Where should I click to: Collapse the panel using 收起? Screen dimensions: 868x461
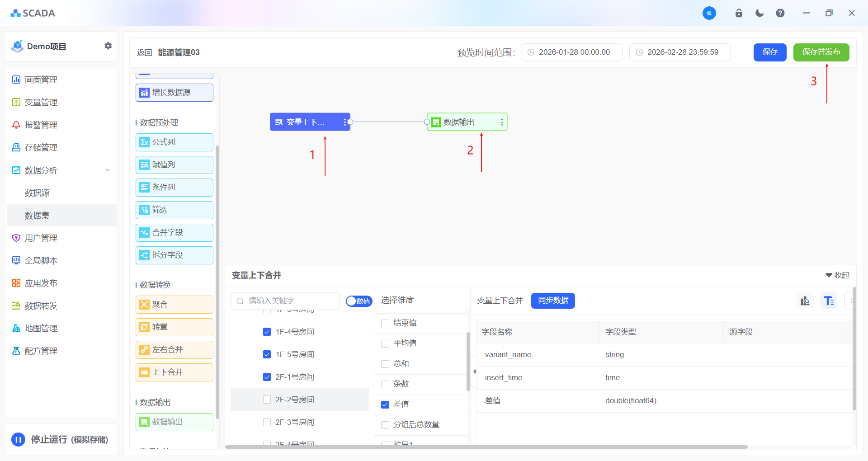pos(837,275)
